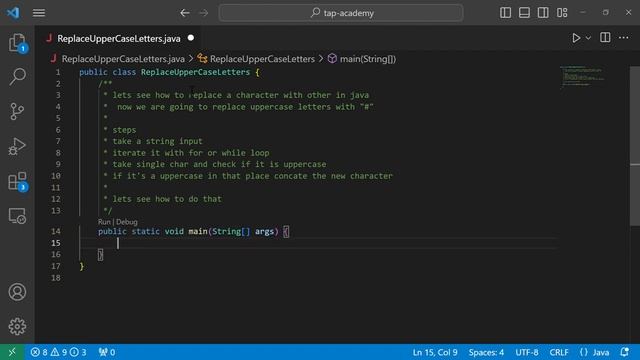Click the ReplaceUpperCaseLetters class breadcrumb
Viewport: 640px width, 360px height.
[262, 59]
